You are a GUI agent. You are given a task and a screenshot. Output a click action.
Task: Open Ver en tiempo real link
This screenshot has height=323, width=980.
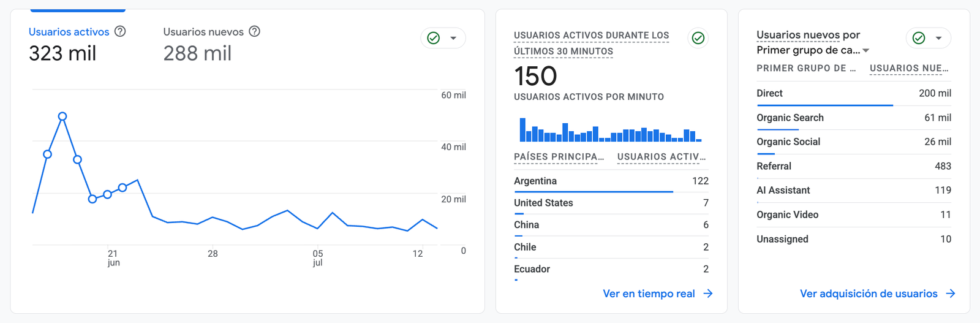649,294
